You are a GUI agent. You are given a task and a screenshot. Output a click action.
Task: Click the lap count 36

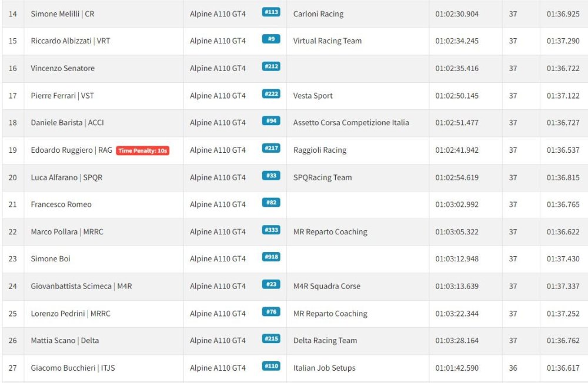(513, 368)
